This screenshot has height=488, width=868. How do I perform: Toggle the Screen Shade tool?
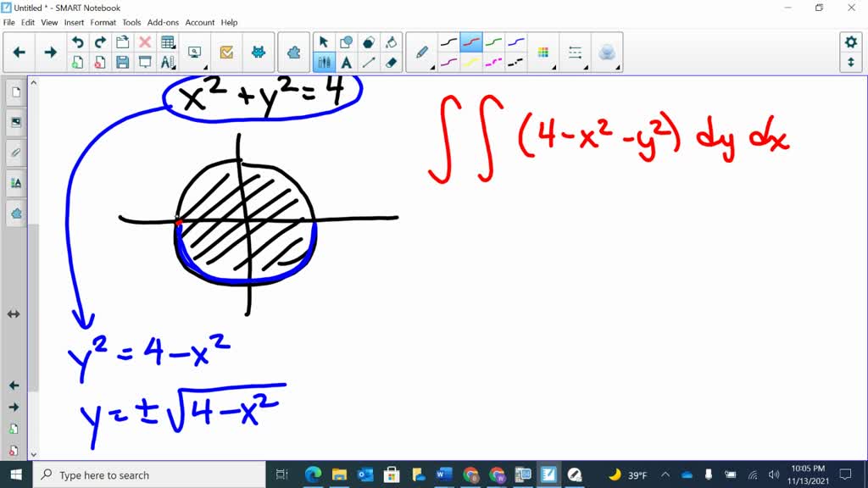[144, 63]
